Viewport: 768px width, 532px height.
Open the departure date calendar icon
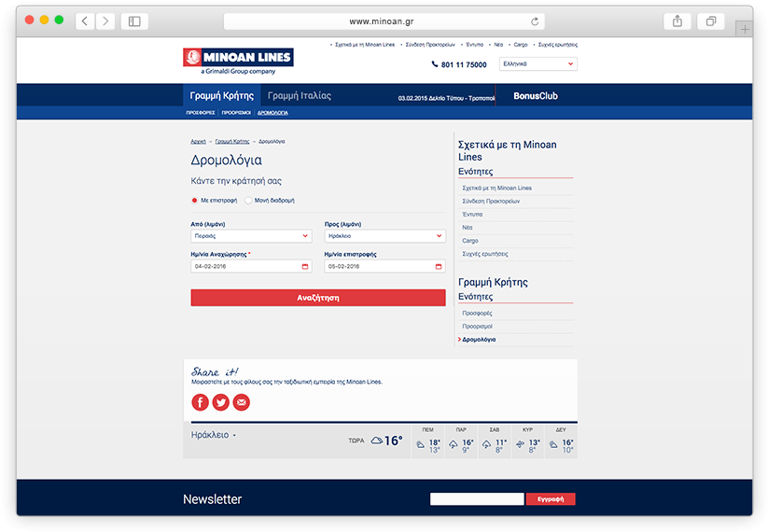[305, 266]
